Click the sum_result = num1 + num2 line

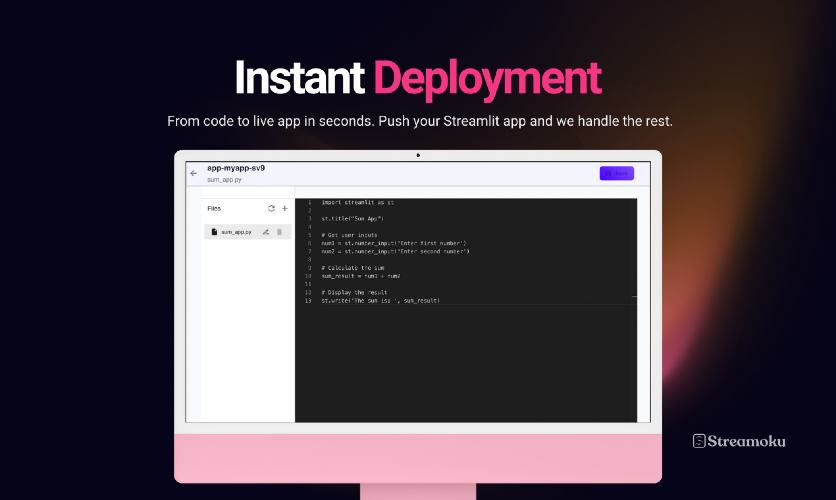click(x=361, y=276)
